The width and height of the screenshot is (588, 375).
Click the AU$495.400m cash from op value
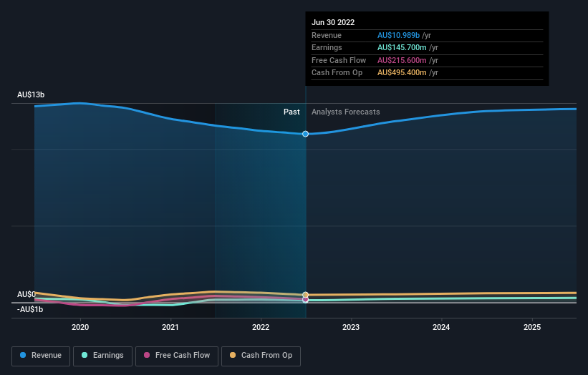(402, 73)
